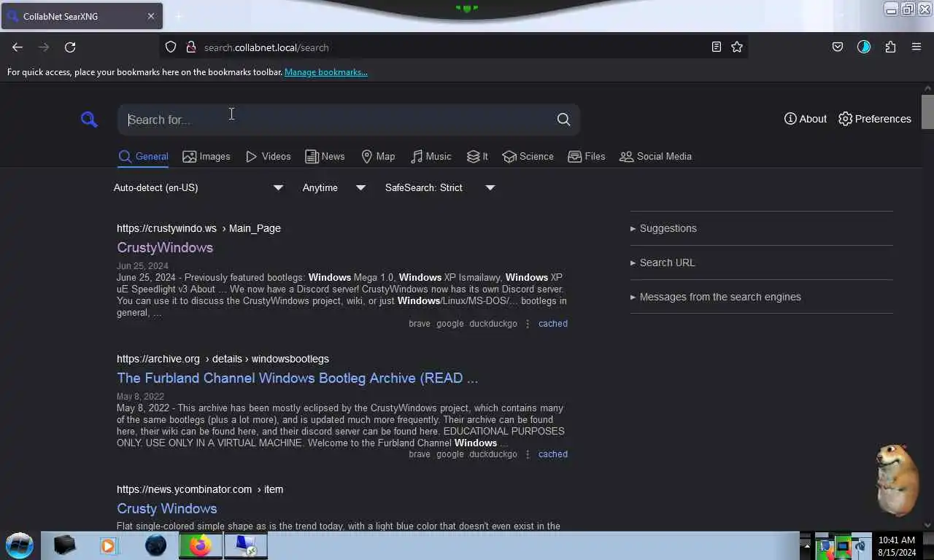The width and height of the screenshot is (934, 560).
Task: Toggle reader view in address bar
Action: click(717, 47)
